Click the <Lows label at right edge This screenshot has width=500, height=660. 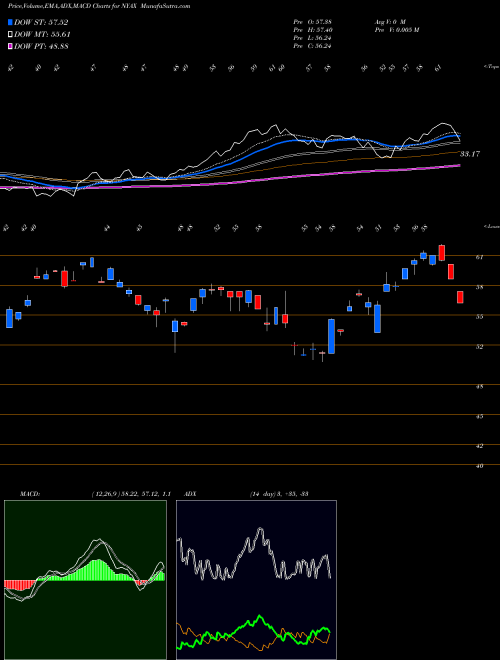(491, 227)
